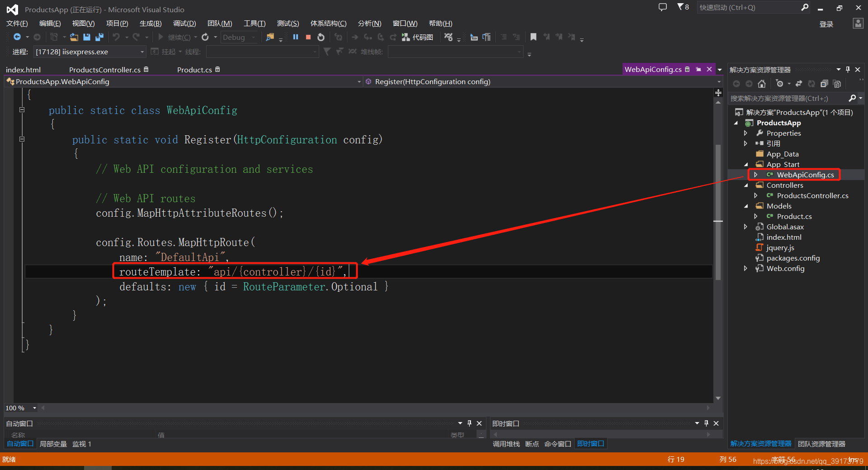Click the split-editor handle above the scrollbar
The height and width of the screenshot is (470, 868).
coord(718,93)
